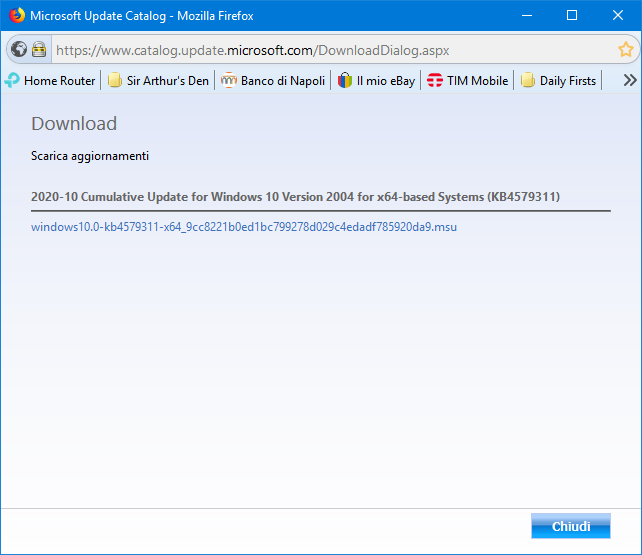Click the Scarica aggiornamenti text
The width and height of the screenshot is (642, 555).
pyautogui.click(x=90, y=156)
